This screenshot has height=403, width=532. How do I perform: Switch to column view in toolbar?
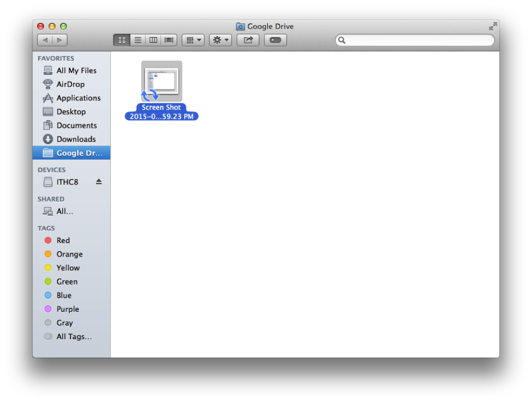[x=153, y=40]
